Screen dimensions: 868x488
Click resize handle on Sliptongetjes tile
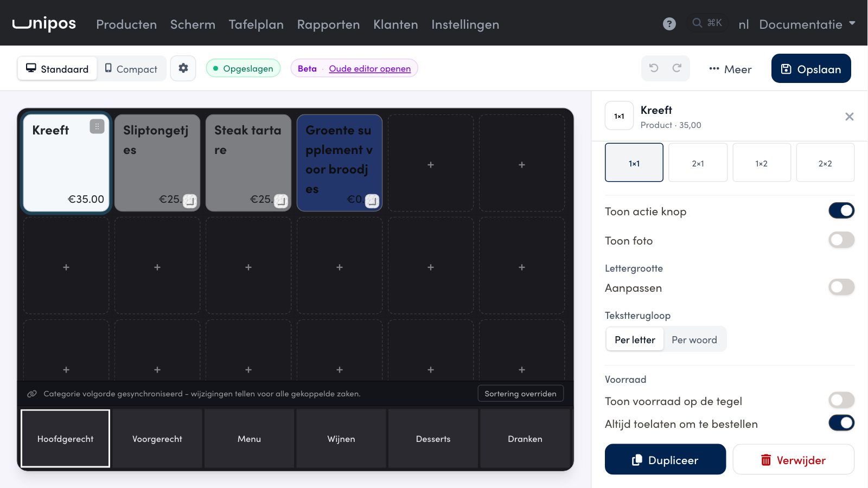[x=190, y=201]
